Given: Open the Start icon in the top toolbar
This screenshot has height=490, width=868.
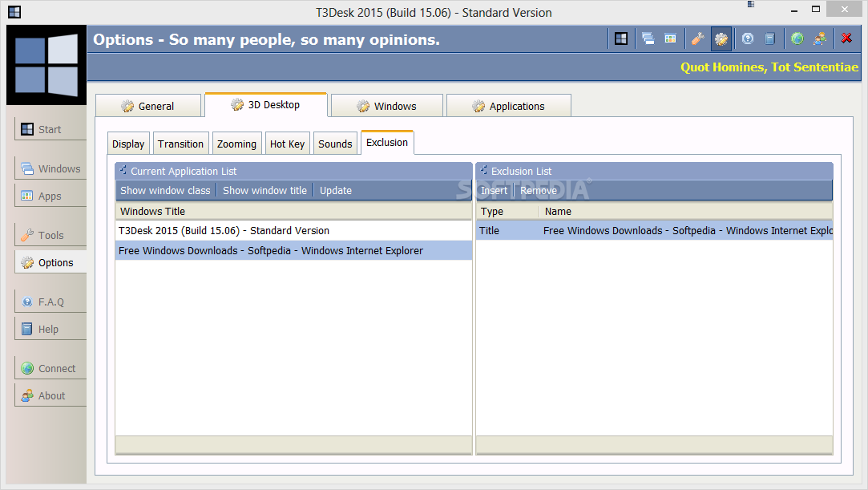Looking at the screenshot, I should click(x=621, y=38).
